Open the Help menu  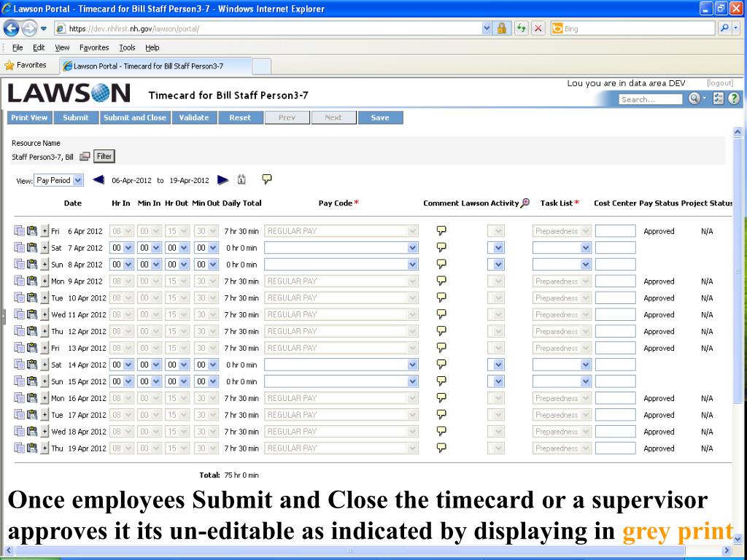[x=152, y=47]
